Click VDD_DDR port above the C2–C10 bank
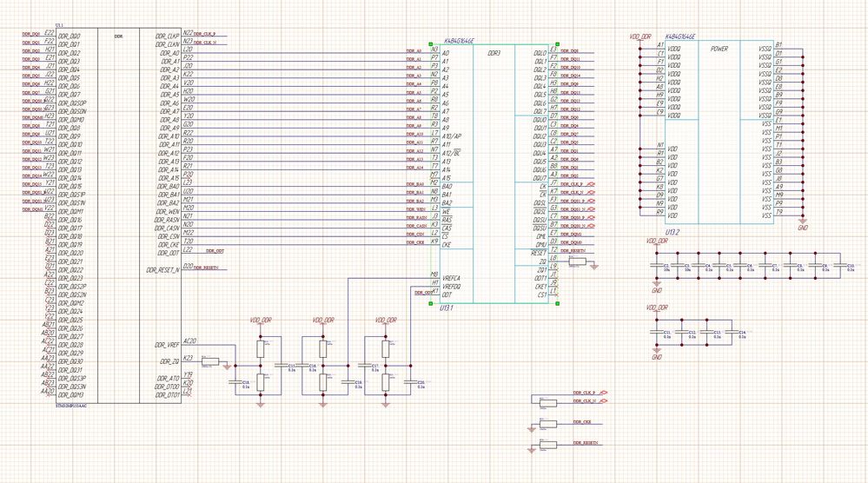Image resolution: width=868 pixels, height=483 pixels. tap(657, 241)
